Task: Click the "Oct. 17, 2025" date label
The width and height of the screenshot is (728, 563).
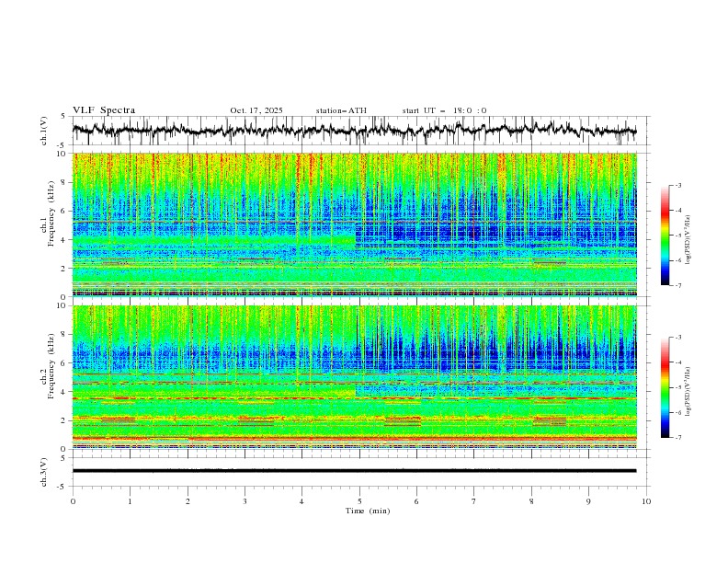Action: pyautogui.click(x=256, y=110)
